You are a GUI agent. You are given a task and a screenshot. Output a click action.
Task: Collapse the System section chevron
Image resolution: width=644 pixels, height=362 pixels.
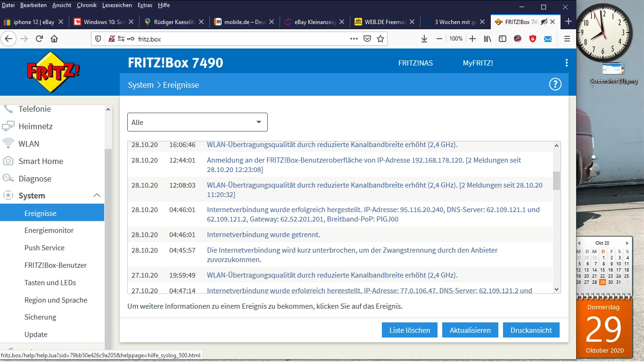pos(97,196)
